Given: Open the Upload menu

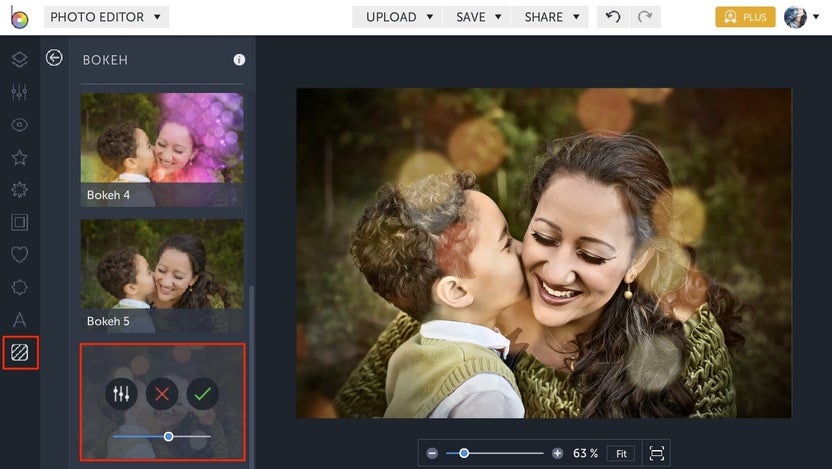Looking at the screenshot, I should tap(397, 17).
